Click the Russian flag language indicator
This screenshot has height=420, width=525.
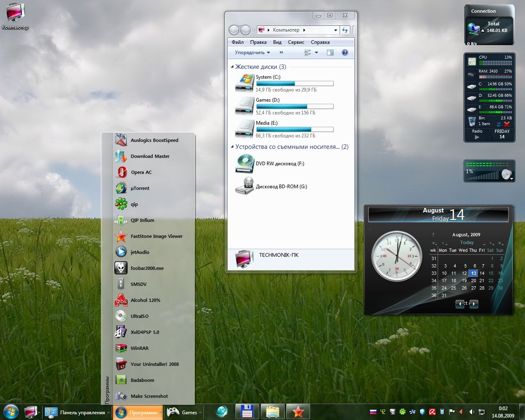373,412
